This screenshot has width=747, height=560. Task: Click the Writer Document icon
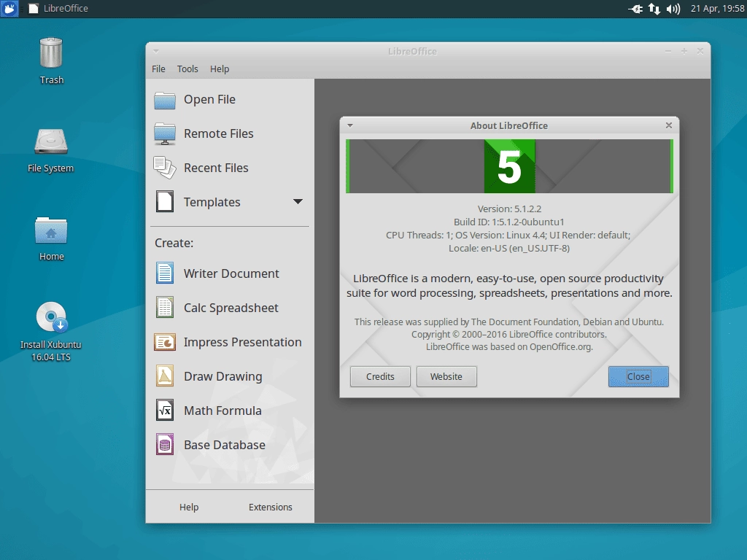pos(165,273)
